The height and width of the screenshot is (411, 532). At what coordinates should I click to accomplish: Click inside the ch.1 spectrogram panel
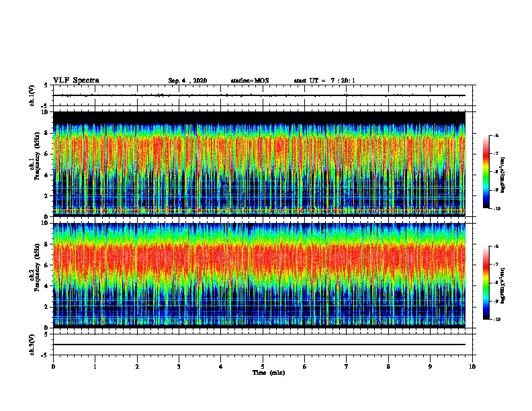tap(259, 164)
